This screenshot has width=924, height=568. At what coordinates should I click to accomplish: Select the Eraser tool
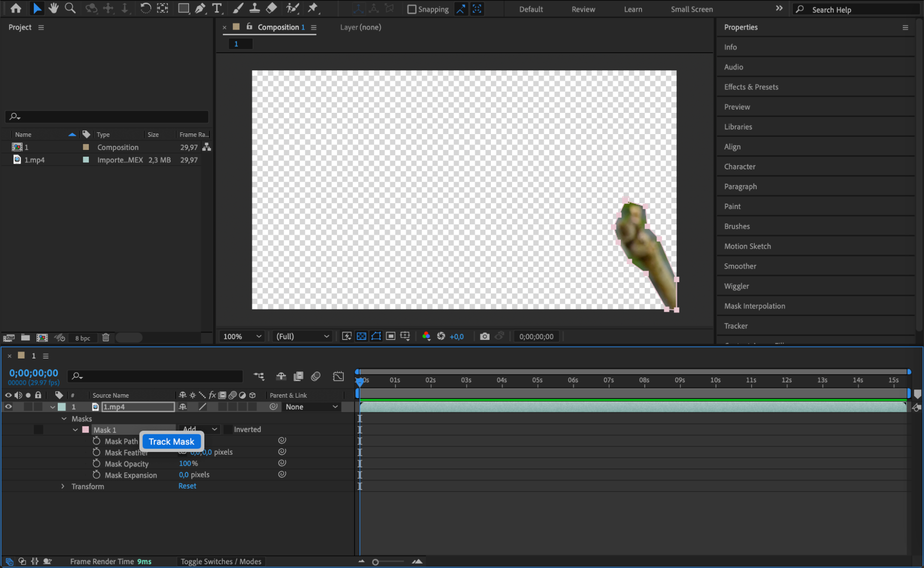[272, 8]
